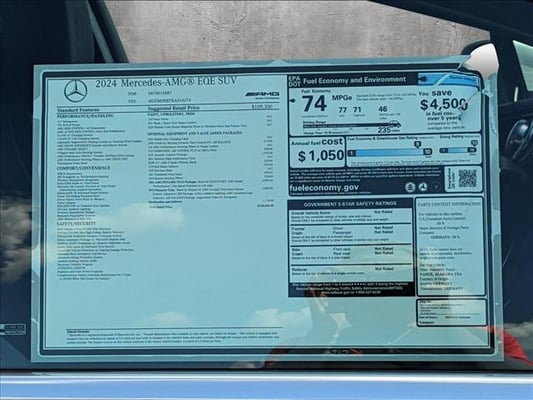Click the Smog Rating scale bar
533x400 pixels.
coord(458,150)
